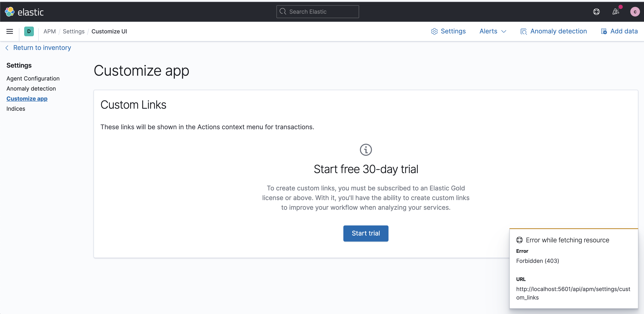Select Indices in settings sidebar
The width and height of the screenshot is (644, 314).
[x=16, y=109]
